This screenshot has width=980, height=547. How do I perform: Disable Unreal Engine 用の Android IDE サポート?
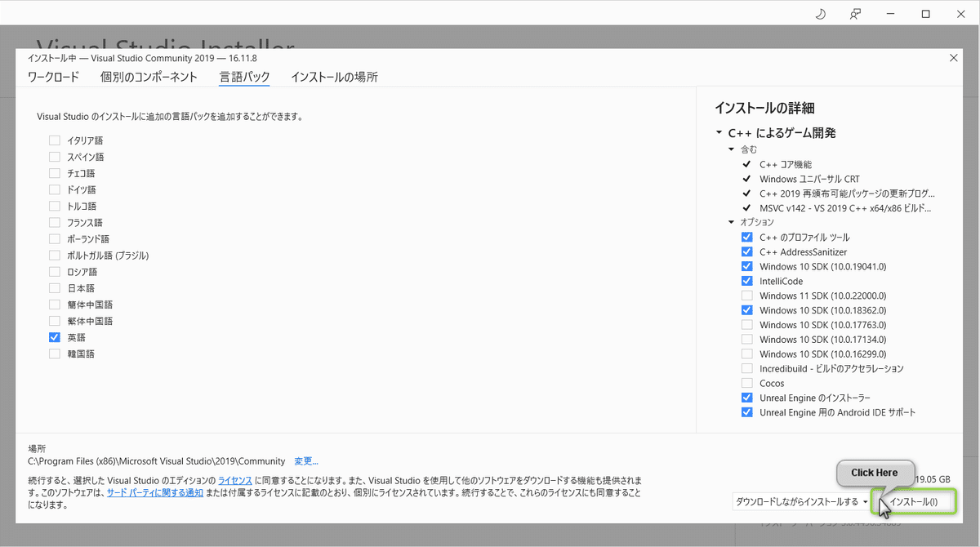tap(746, 412)
